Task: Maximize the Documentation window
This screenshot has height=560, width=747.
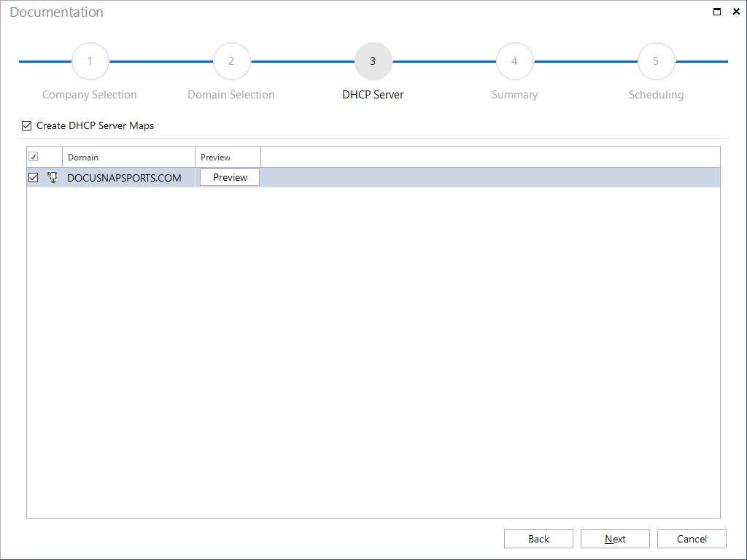Action: pyautogui.click(x=717, y=12)
